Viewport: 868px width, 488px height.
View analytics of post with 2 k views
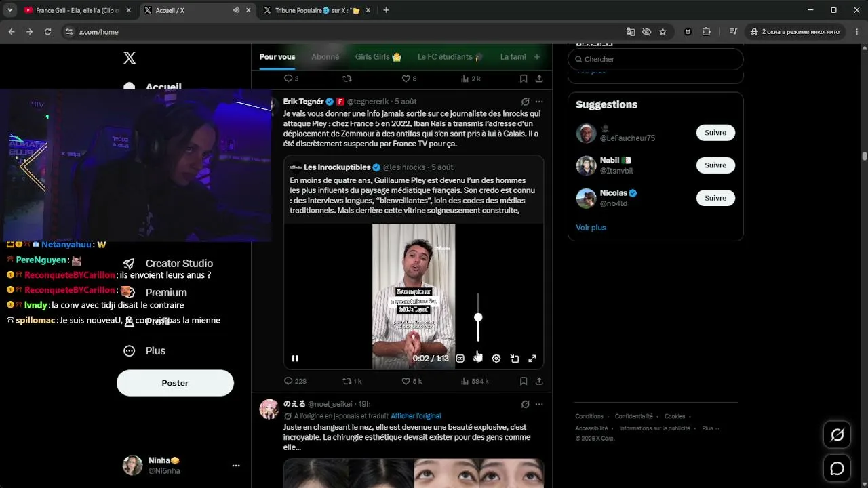click(x=471, y=79)
